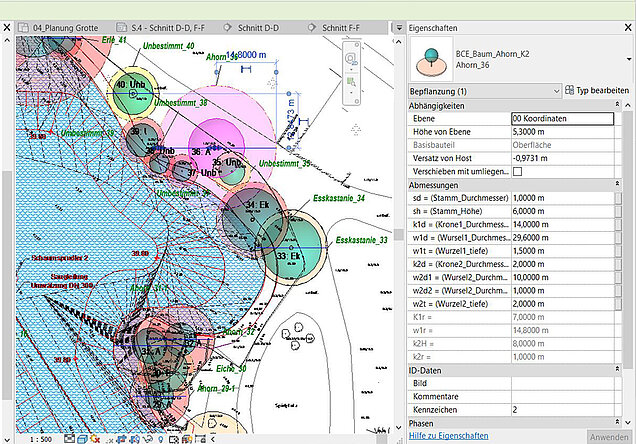Screen dimensions: 636x444
Task: Toggle sun path icon in view control bar
Action: point(95,439)
